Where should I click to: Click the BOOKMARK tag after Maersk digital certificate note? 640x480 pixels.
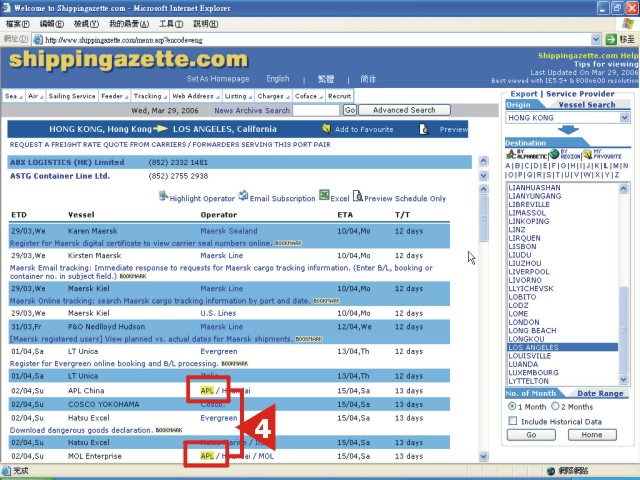tap(288, 243)
